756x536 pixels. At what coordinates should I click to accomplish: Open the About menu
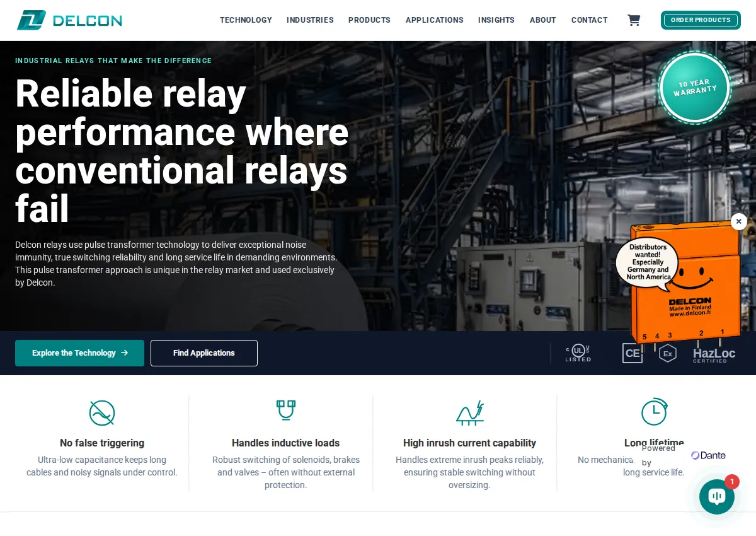click(543, 20)
